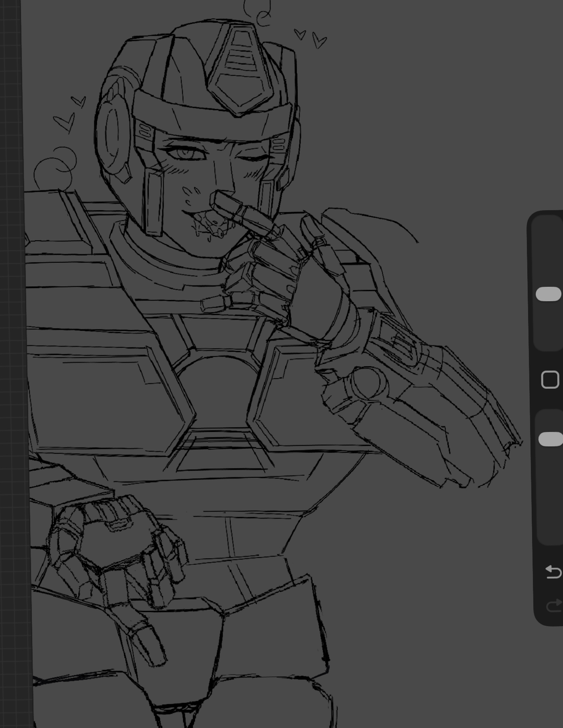Click the bottom of the brush size track

[x=549, y=345]
